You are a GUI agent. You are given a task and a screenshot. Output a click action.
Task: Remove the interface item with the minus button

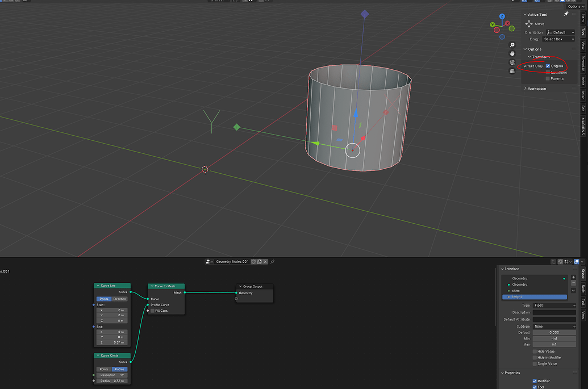[x=573, y=283]
